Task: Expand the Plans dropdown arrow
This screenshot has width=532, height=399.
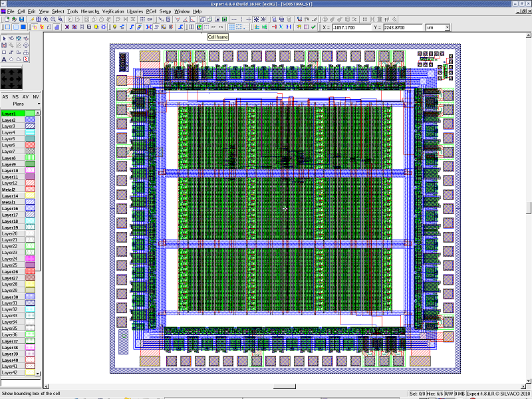Action: point(39,104)
